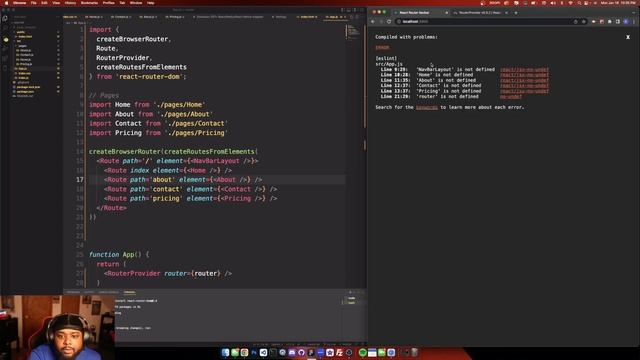Open the Window menu
The width and height of the screenshot is (640, 360).
(136, 3)
